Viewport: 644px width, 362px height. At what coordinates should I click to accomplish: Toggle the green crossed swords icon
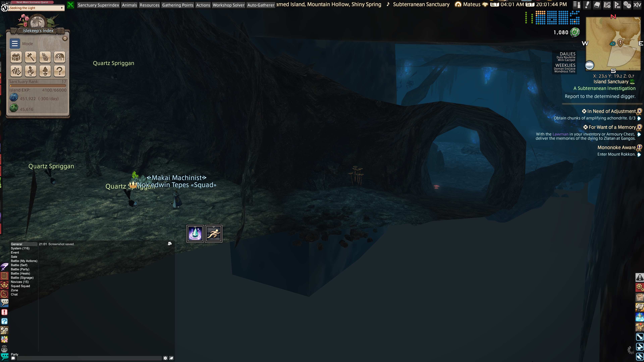71,5
